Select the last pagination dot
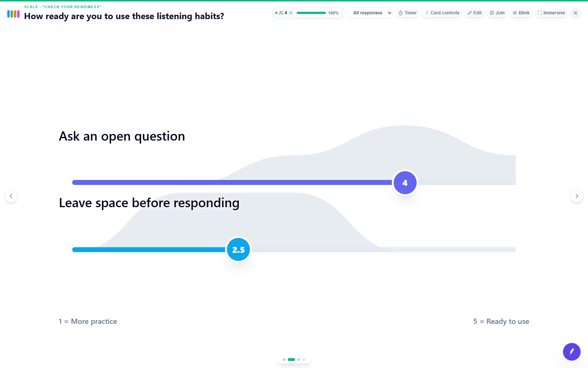Viewport: 588px width, 368px height. click(304, 360)
